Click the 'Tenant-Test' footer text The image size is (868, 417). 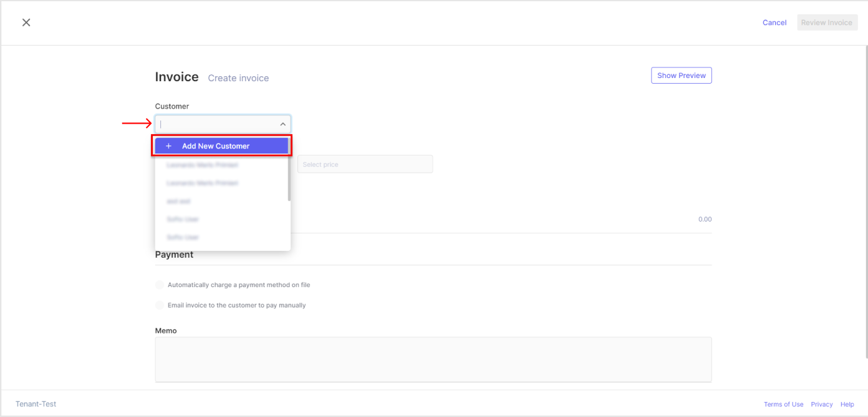[36, 404]
